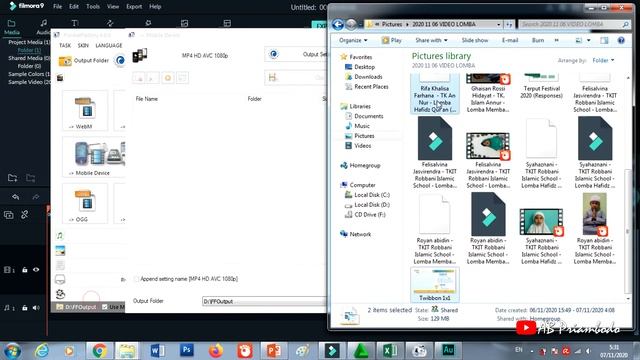Select the Twibbon 1x1 file

pos(435,284)
